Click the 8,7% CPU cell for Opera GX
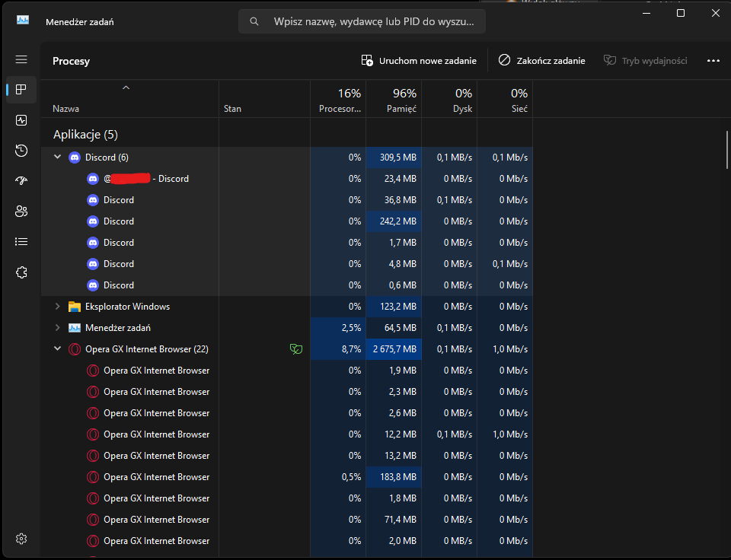This screenshot has width=731, height=560. [338, 349]
